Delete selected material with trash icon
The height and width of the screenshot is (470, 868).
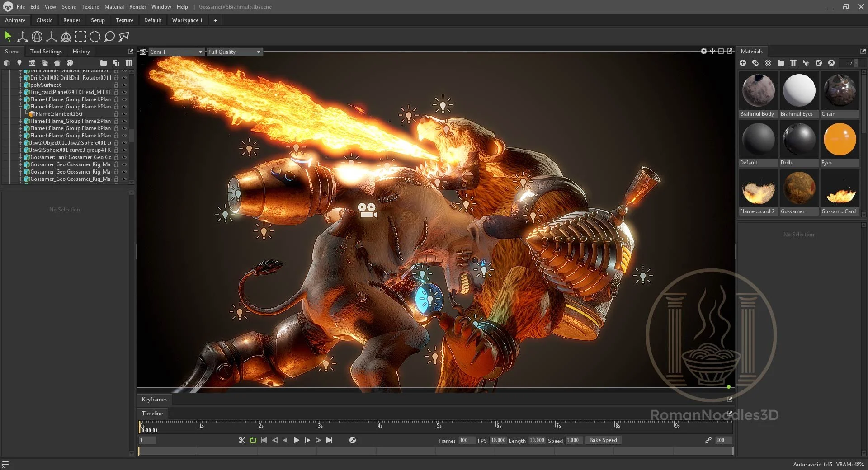pyautogui.click(x=793, y=63)
